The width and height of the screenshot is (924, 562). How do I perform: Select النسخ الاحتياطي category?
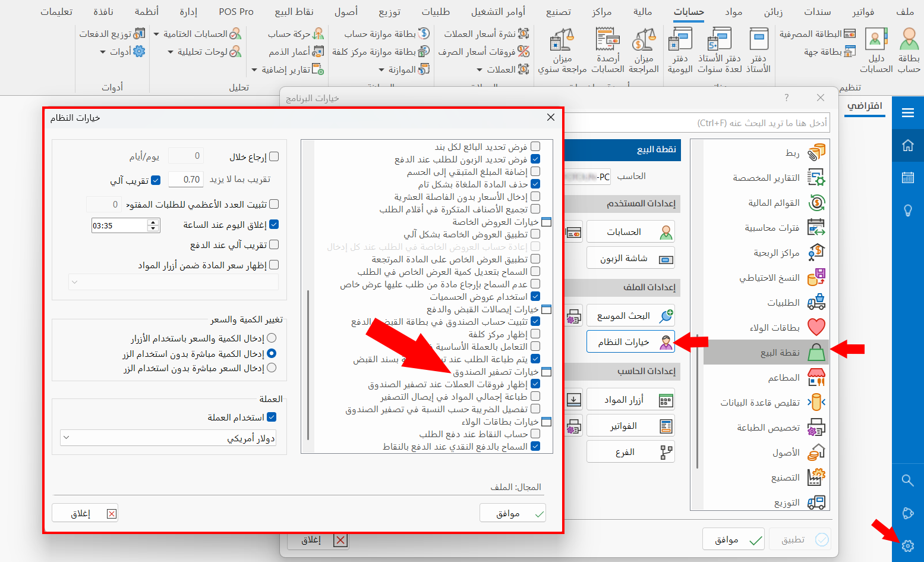(766, 278)
